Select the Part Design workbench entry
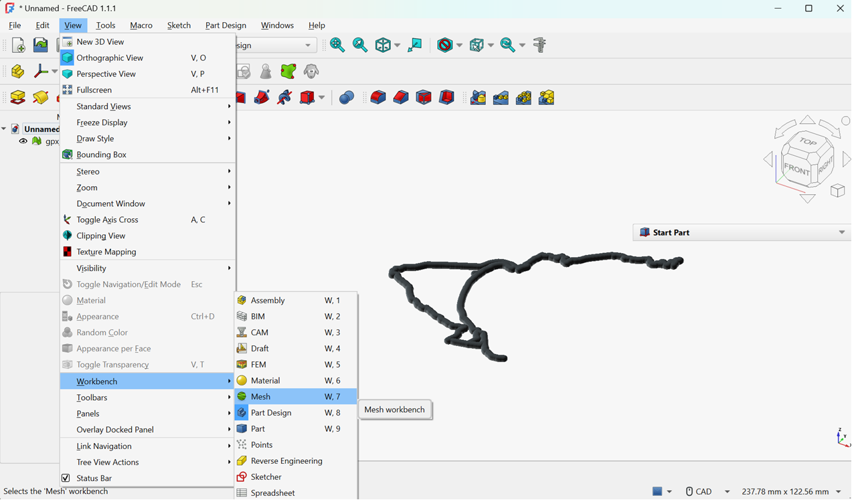860x504 pixels. coord(296,412)
